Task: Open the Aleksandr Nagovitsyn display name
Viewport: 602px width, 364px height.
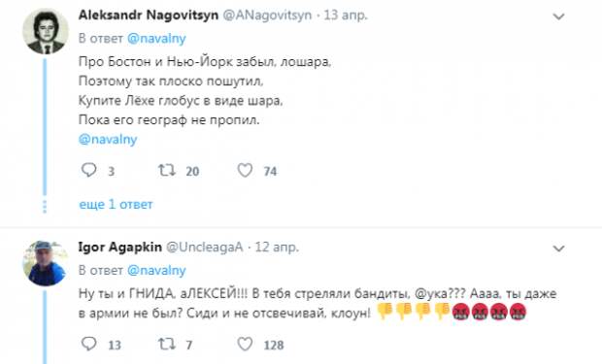Action: 149,15
